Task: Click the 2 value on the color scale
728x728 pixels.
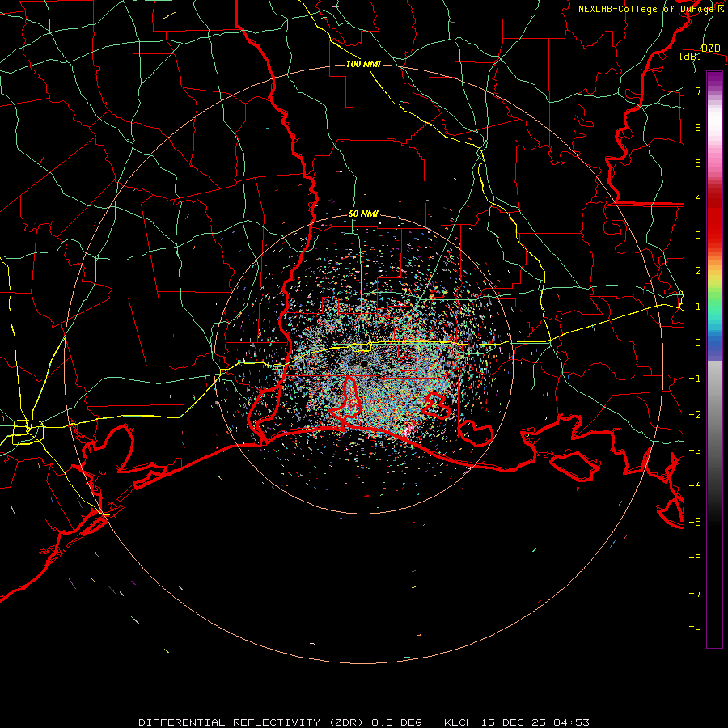Action: (x=698, y=271)
